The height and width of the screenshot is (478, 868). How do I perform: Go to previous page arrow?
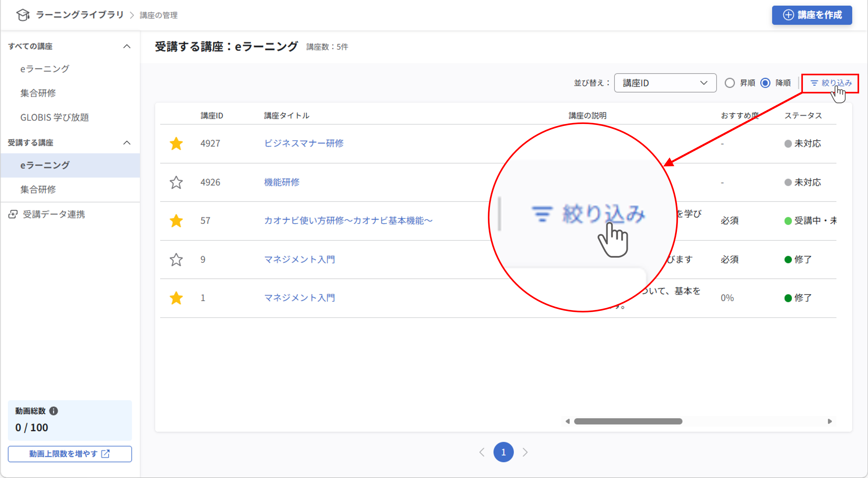[482, 452]
